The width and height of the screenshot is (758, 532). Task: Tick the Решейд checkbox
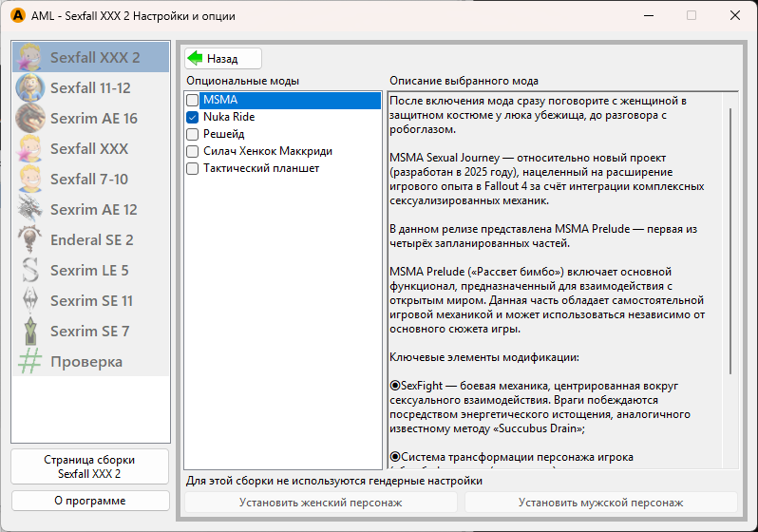point(193,134)
